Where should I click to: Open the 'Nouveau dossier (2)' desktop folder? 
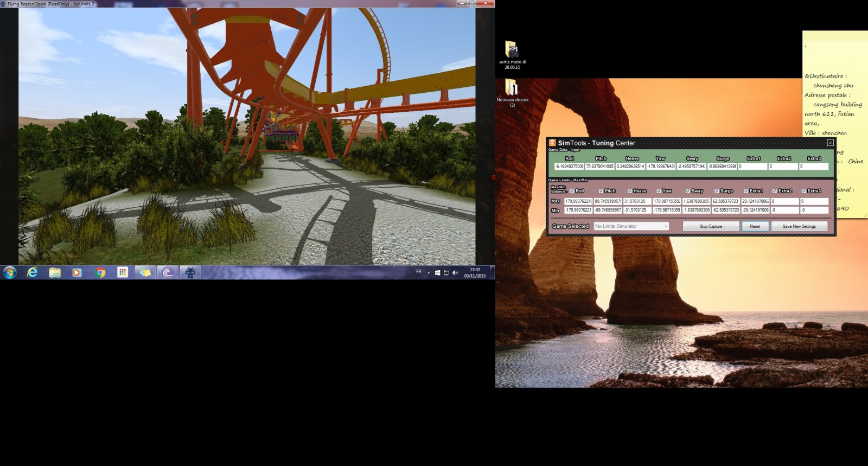click(513, 93)
